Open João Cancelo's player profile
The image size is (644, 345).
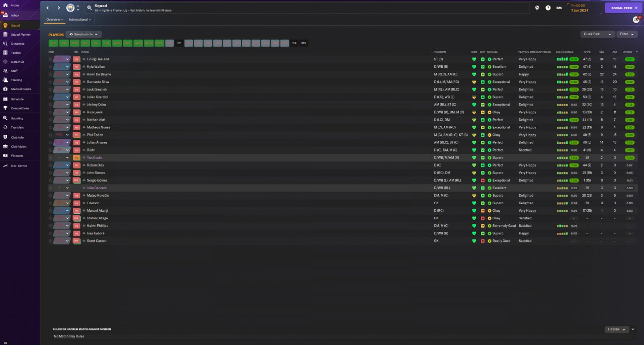tap(97, 188)
